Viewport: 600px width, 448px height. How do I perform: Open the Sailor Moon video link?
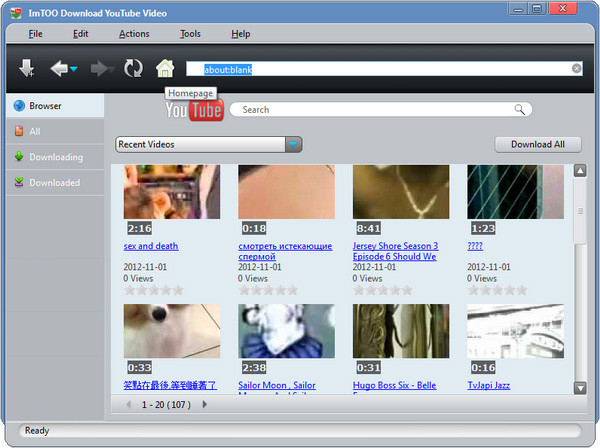point(277,386)
